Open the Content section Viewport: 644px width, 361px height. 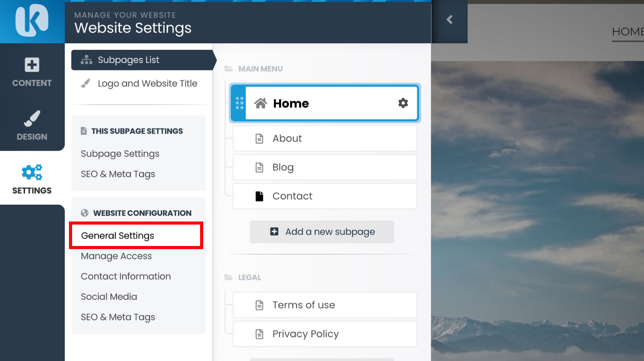pos(32,72)
